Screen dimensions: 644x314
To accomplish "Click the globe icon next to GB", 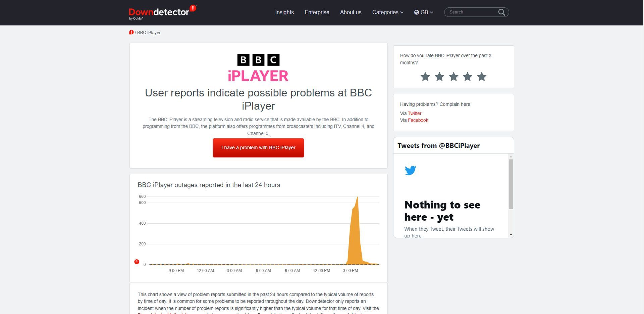I will [417, 12].
